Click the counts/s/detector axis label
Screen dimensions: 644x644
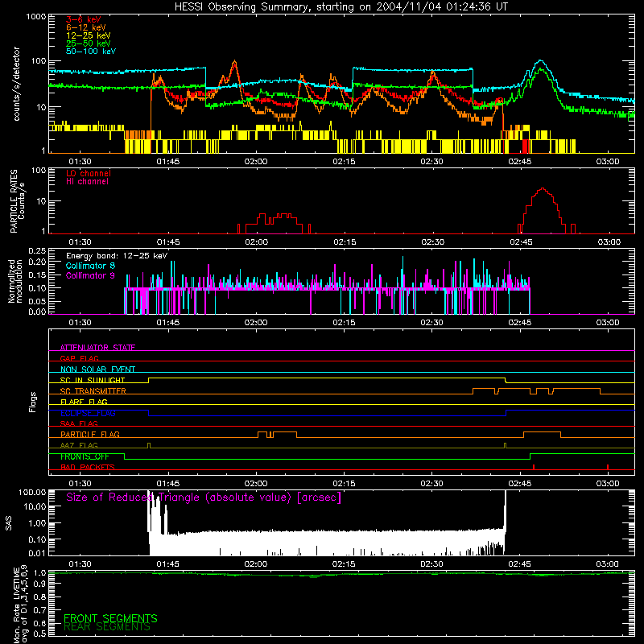tap(16, 84)
